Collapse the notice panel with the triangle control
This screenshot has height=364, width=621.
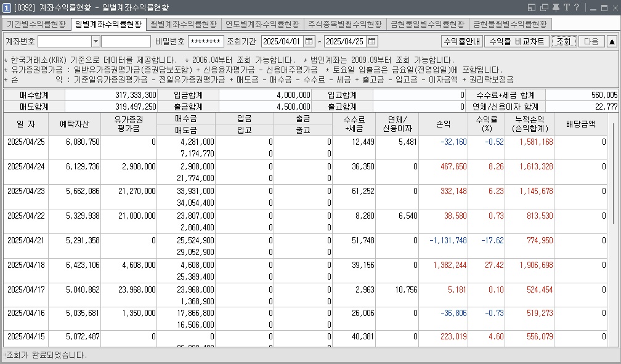pyautogui.click(x=612, y=41)
